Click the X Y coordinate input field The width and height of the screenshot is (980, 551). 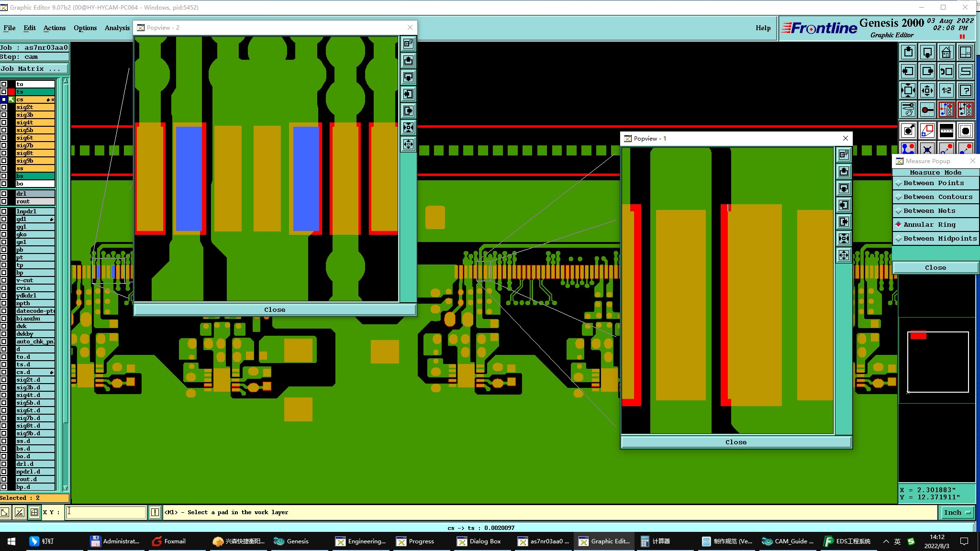105,512
